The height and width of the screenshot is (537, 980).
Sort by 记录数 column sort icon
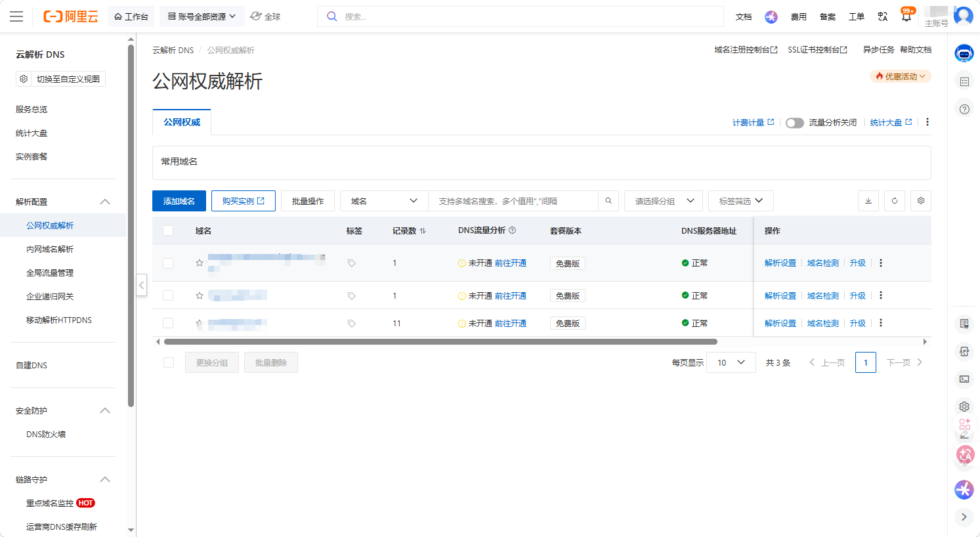click(423, 231)
